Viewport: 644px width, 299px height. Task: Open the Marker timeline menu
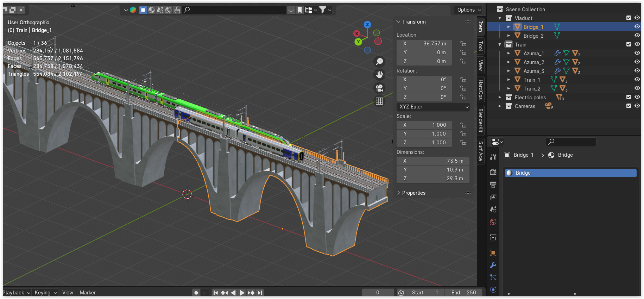point(88,293)
